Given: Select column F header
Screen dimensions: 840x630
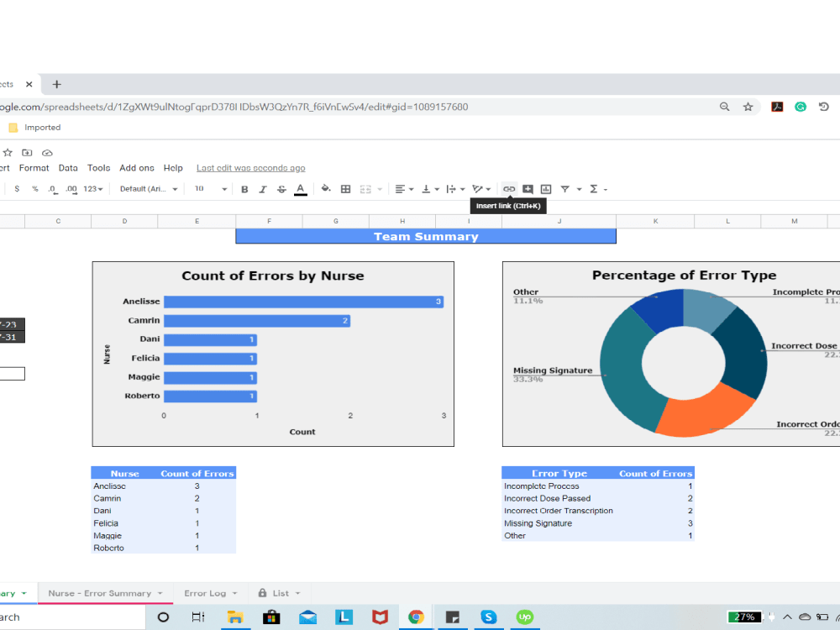Looking at the screenshot, I should coord(269,221).
